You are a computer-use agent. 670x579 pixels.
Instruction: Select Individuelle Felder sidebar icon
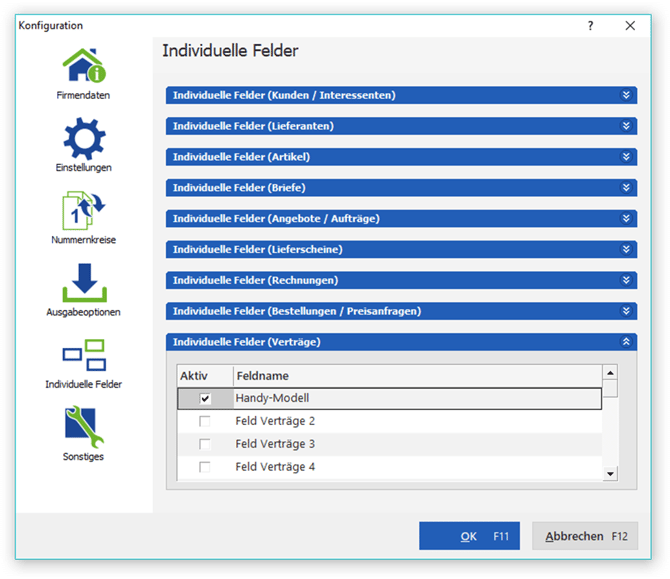point(83,354)
